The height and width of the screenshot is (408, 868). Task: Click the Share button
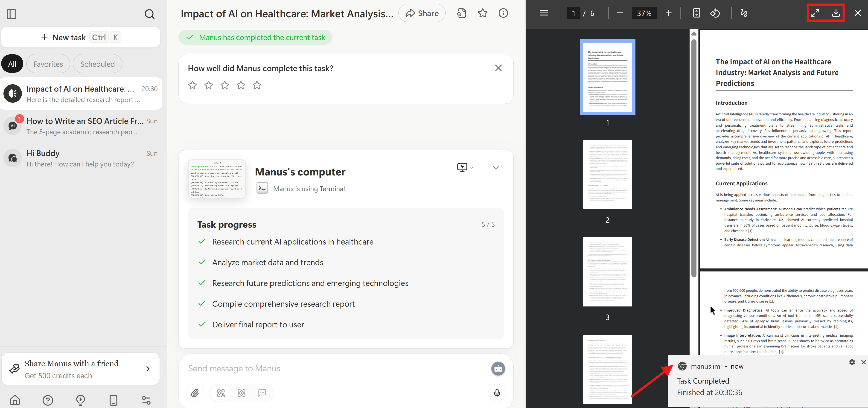422,13
